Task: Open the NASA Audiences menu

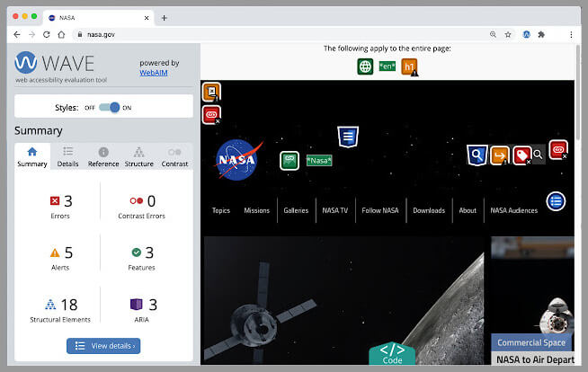Action: [x=513, y=210]
